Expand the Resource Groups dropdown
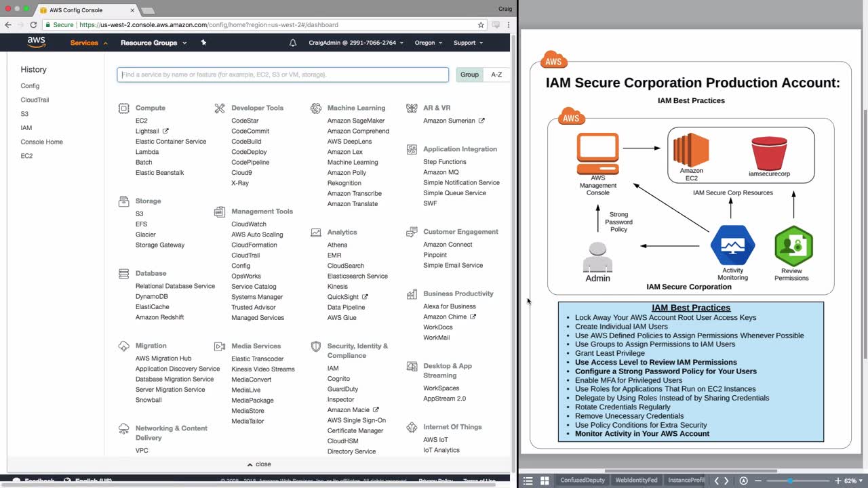Screen dimensions: 868x488 (x=153, y=43)
